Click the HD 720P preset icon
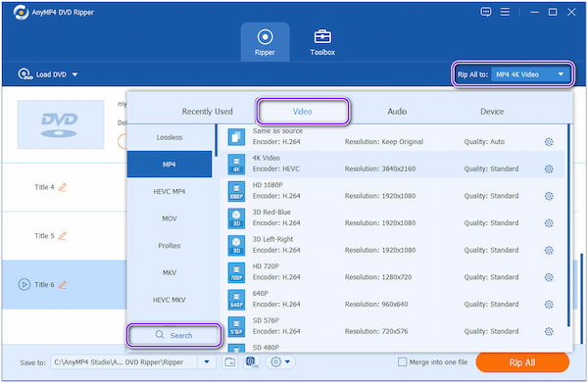This screenshot has height=383, width=588. point(236,272)
